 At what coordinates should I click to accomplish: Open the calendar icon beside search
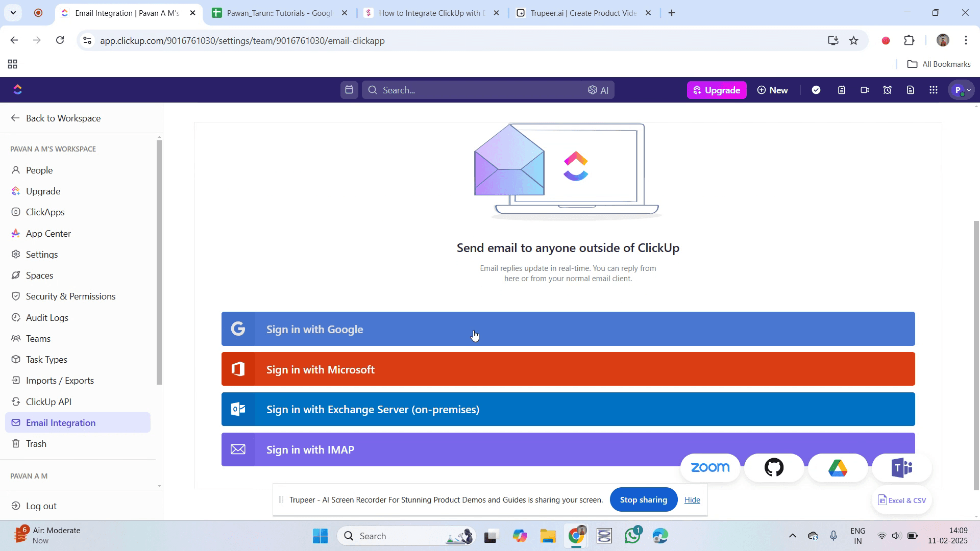tap(349, 90)
